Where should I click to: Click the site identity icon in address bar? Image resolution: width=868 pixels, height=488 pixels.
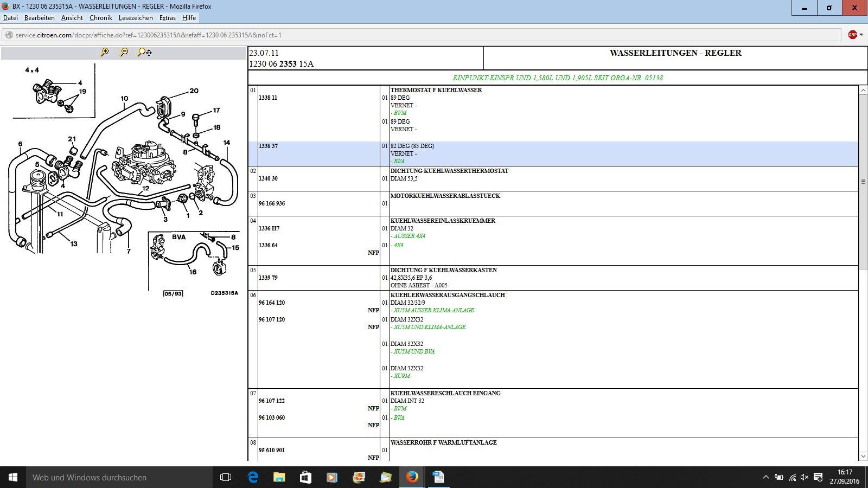(x=9, y=35)
